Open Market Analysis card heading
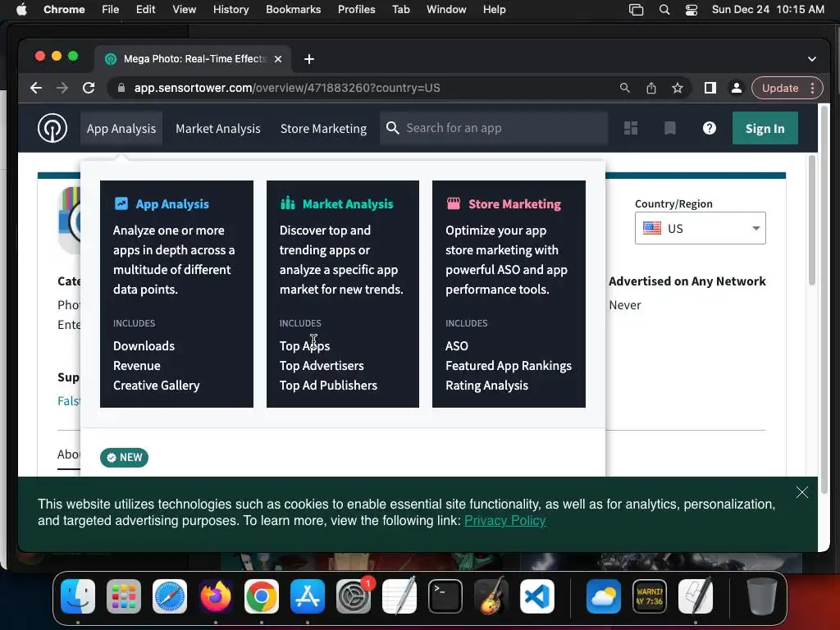The height and width of the screenshot is (630, 840). 348,204
